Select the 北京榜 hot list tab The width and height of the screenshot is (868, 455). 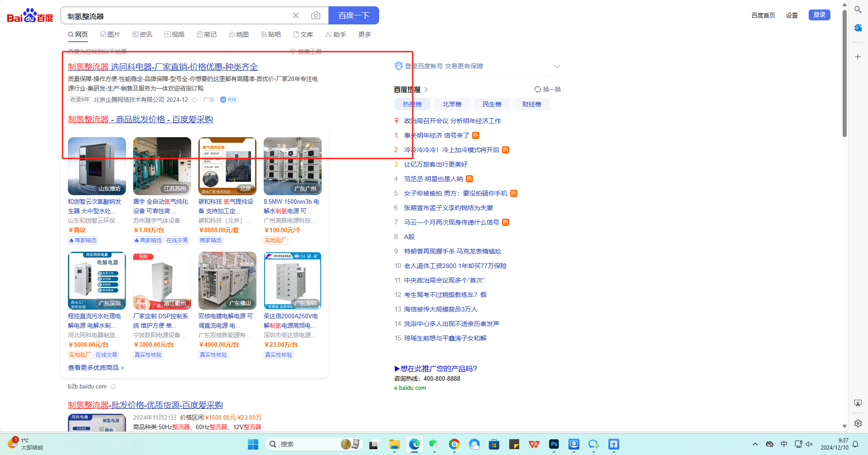tap(452, 104)
